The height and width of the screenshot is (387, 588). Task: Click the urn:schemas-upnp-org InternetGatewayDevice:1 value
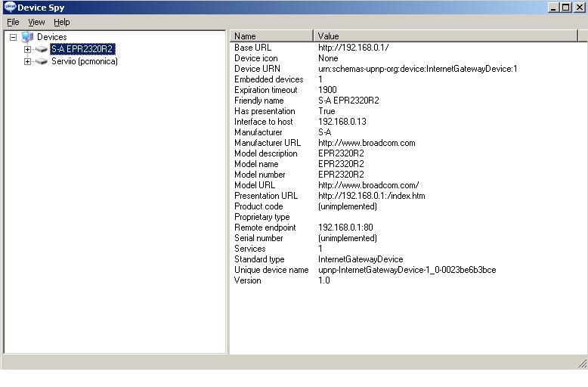click(x=418, y=69)
